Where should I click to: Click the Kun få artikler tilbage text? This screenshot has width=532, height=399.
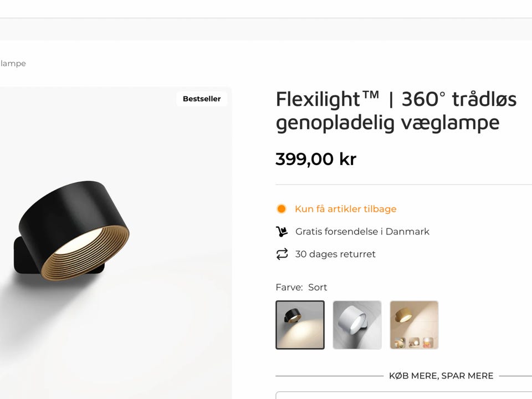[x=345, y=209]
